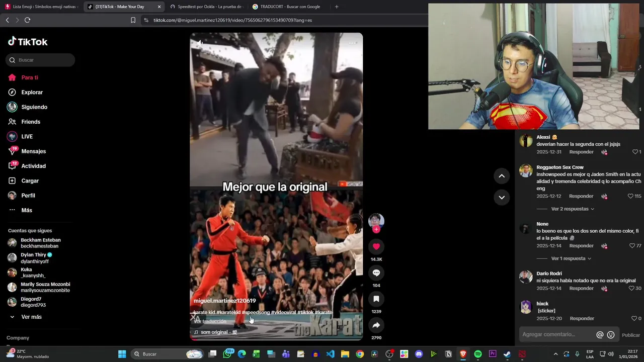Click the Publicar comment button
The height and width of the screenshot is (362, 644).
(x=631, y=335)
